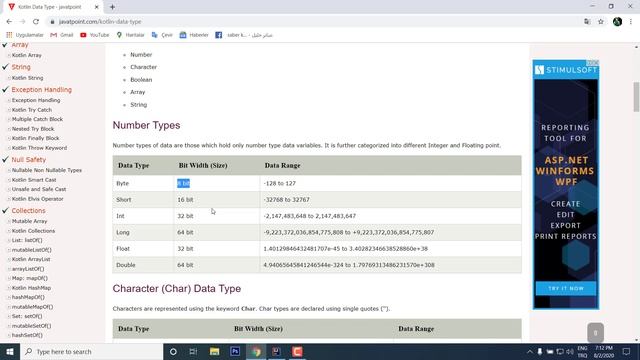Open the Haberler news bookmark
Viewport: 640px width, 360px height.
click(194, 35)
